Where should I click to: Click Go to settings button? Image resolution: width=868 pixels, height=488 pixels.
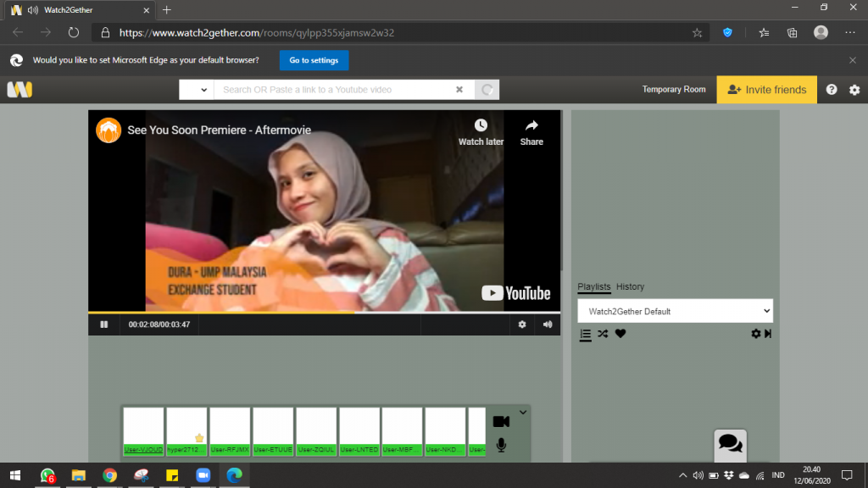pyautogui.click(x=314, y=60)
